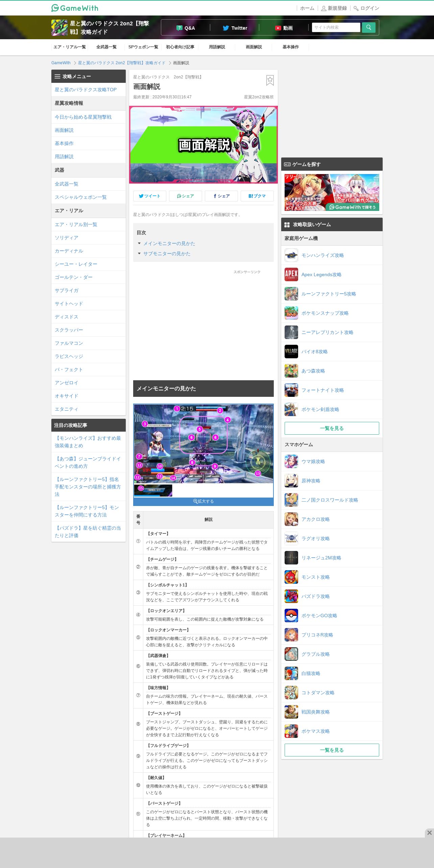Open モンハンライズ おすすめ最強装備まとめ article
Viewport: 434px width, 868px height.
point(89,442)
